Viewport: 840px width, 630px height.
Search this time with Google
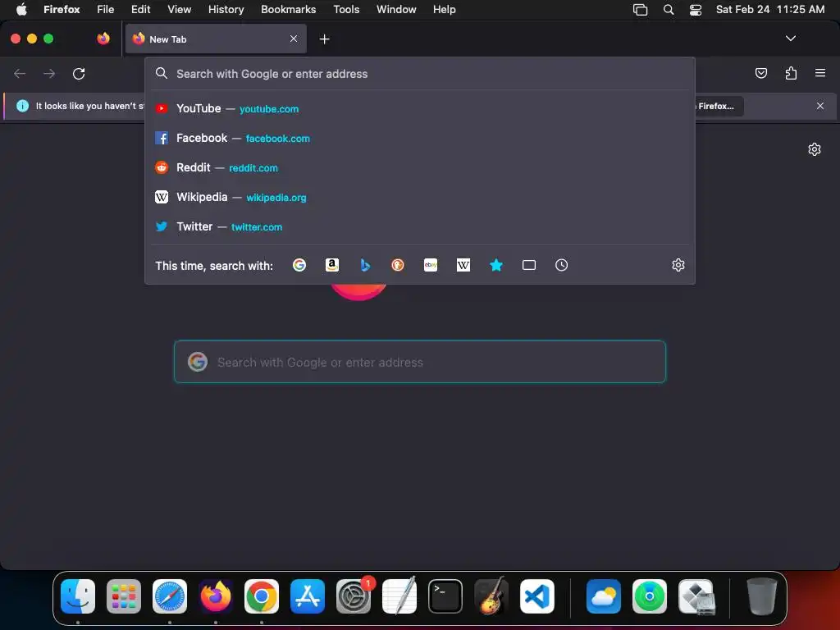click(x=299, y=265)
